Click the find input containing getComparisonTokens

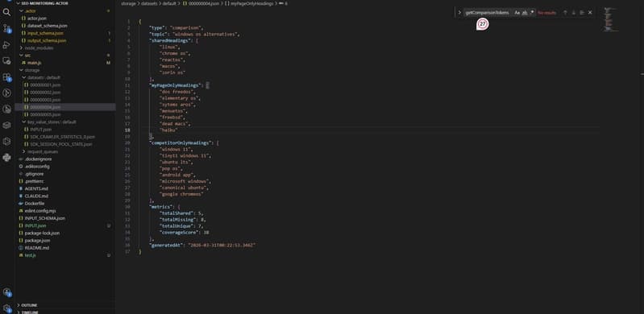(488, 13)
